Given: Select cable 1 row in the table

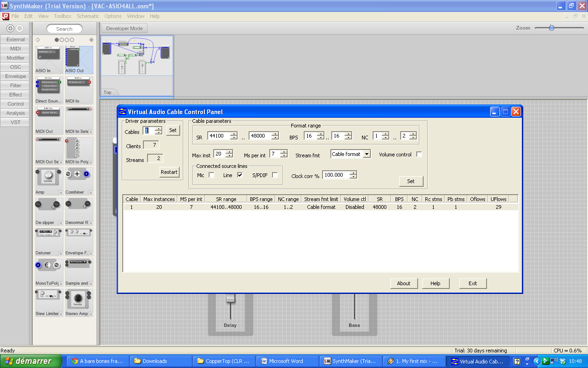Looking at the screenshot, I should 321,207.
